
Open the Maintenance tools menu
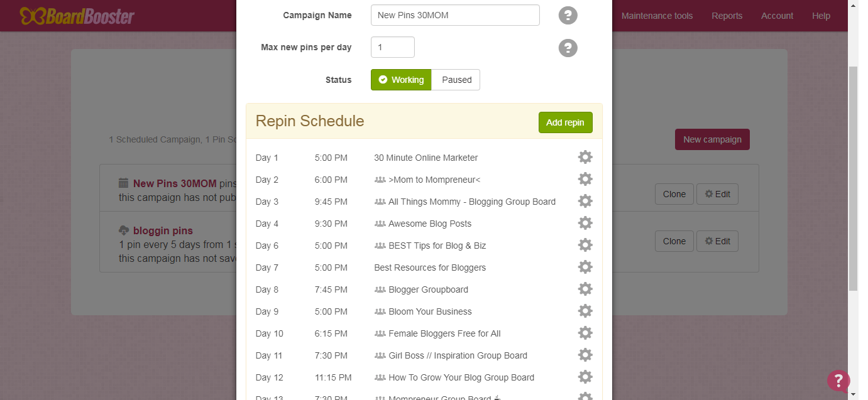point(657,16)
